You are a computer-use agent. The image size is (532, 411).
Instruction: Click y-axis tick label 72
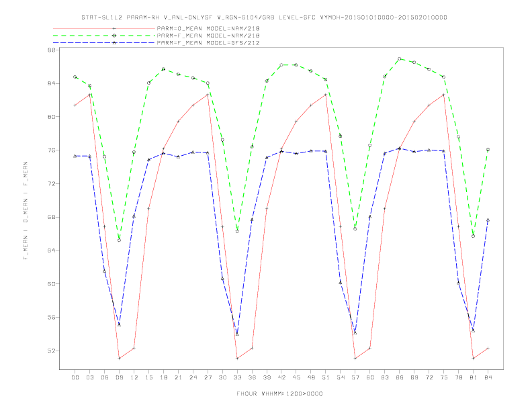[53, 184]
